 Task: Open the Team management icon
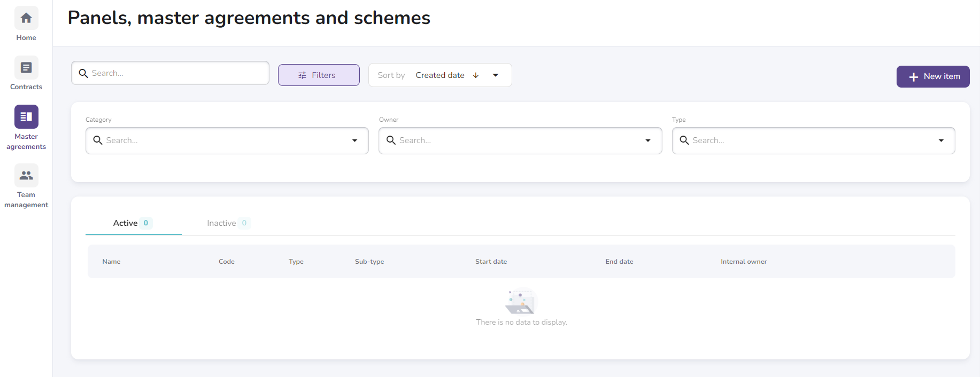pos(26,175)
